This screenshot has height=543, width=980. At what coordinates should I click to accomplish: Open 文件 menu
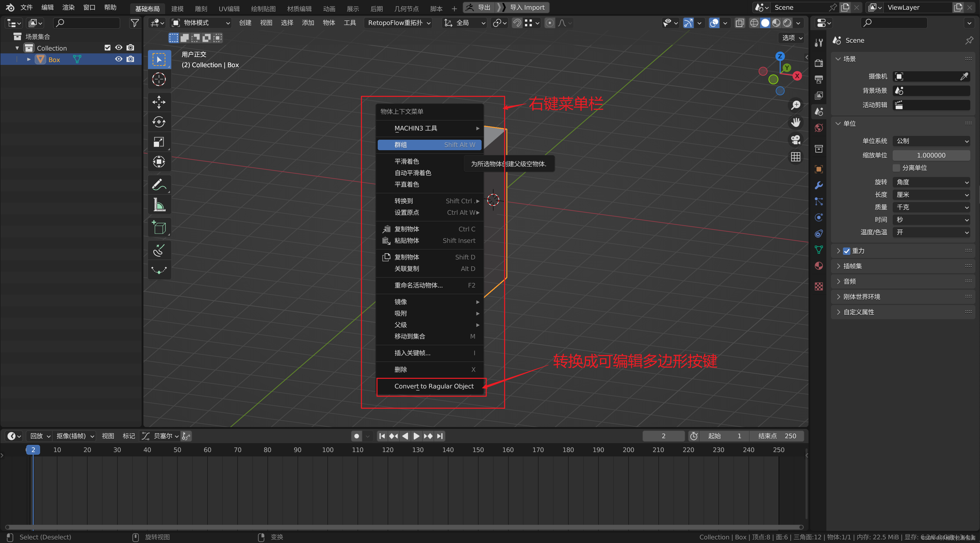tap(26, 7)
